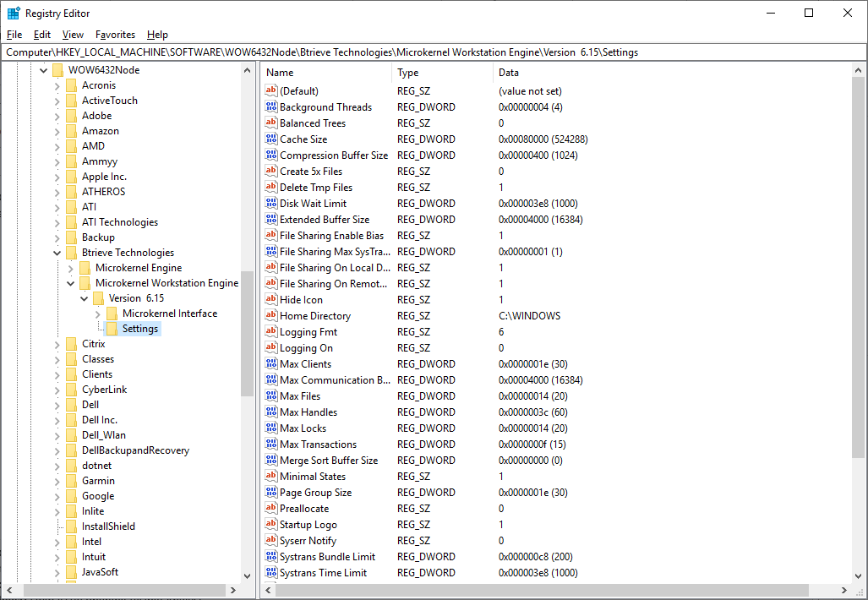The image size is (868, 600).
Task: Click the Minimal States string value icon
Action: [x=270, y=476]
